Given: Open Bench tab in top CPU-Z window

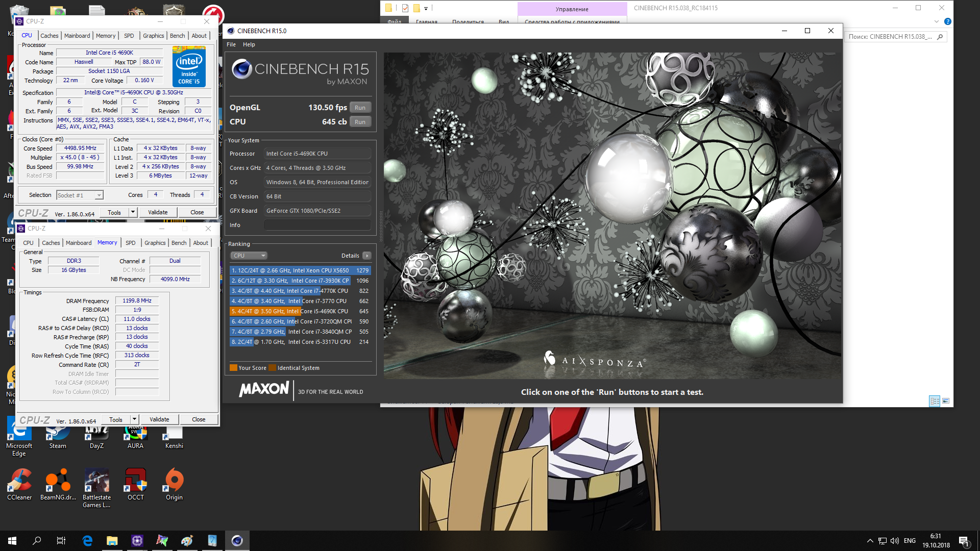Looking at the screenshot, I should point(178,36).
